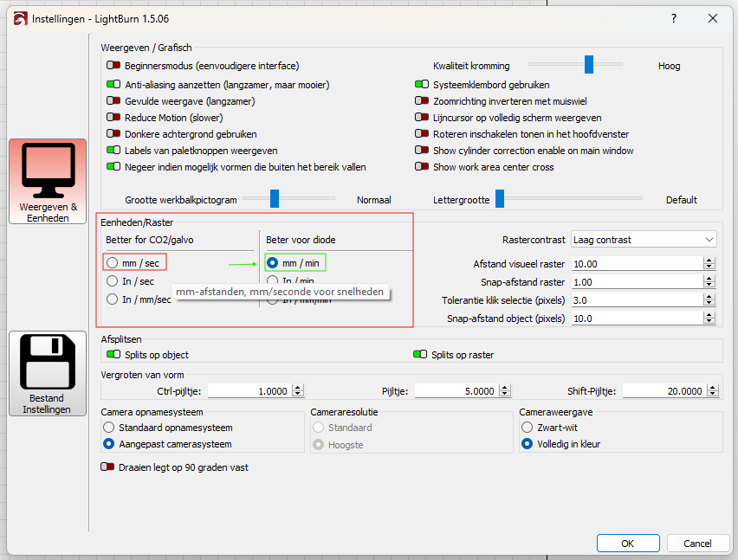Enable Reduce Motion (slower)
Viewport: 738px width, 560px height.
[x=113, y=117]
